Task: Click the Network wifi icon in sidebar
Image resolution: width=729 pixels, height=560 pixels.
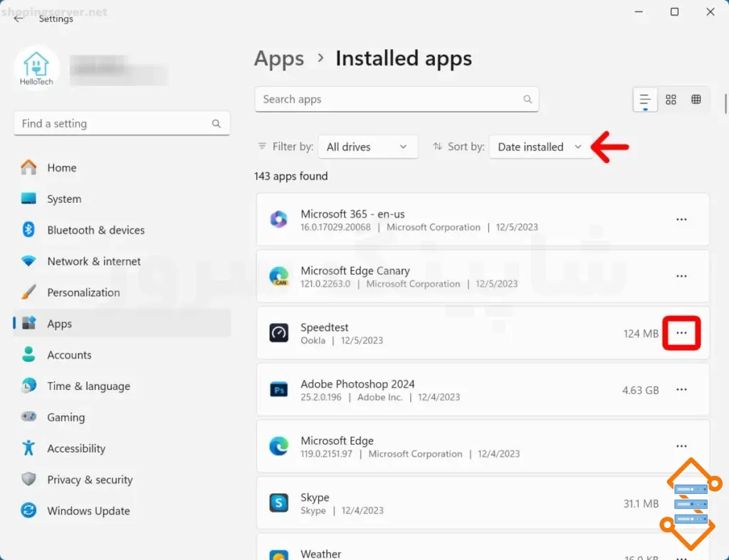Action: 28,260
